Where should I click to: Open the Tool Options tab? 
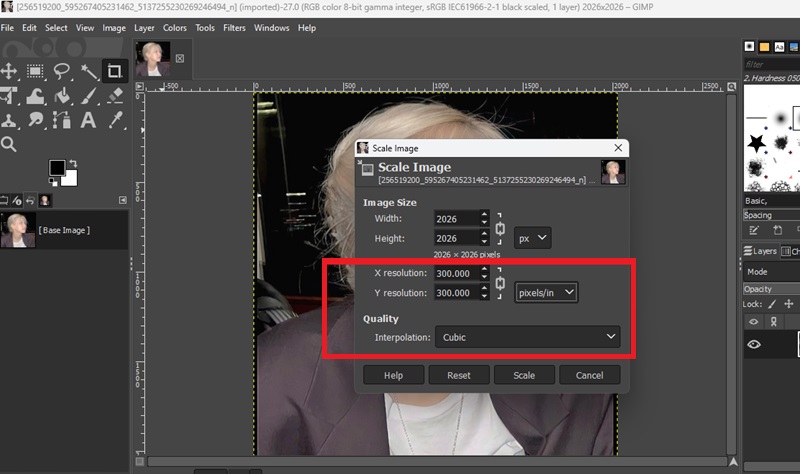[4, 201]
